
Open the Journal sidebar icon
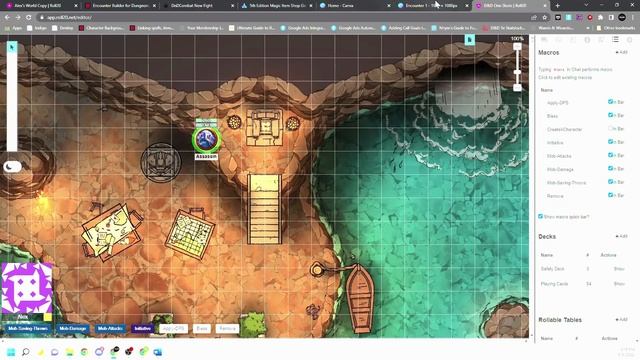click(573, 40)
